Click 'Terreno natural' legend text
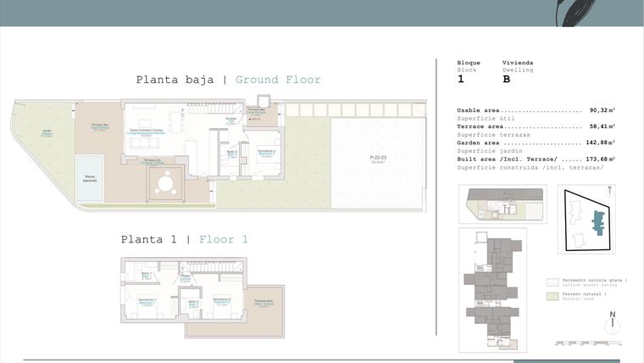This screenshot has width=644, height=363. coord(584,294)
